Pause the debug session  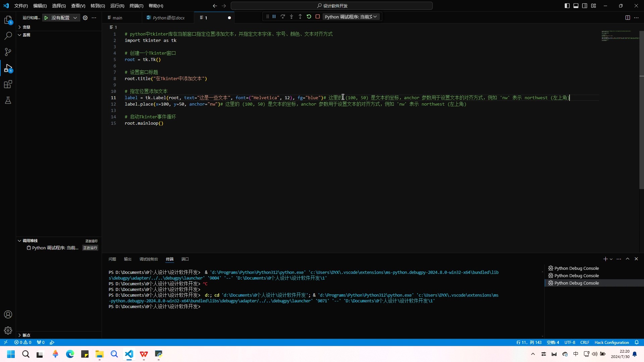point(274,16)
